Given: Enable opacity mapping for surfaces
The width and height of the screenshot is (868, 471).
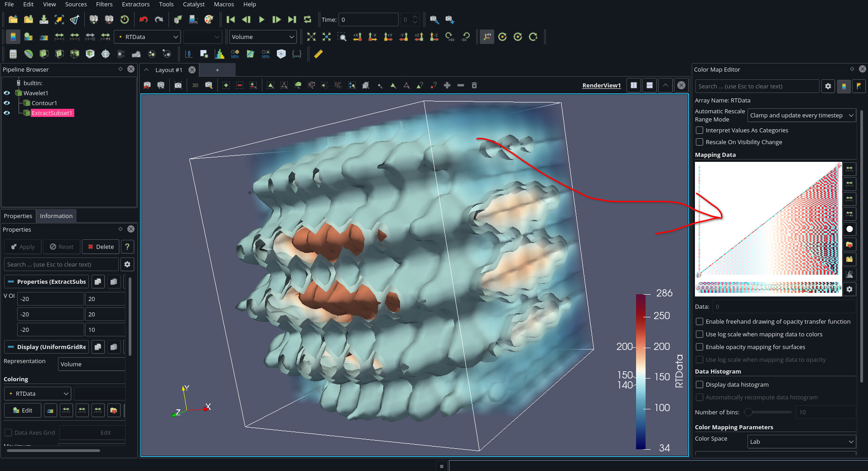Looking at the screenshot, I should [x=699, y=347].
